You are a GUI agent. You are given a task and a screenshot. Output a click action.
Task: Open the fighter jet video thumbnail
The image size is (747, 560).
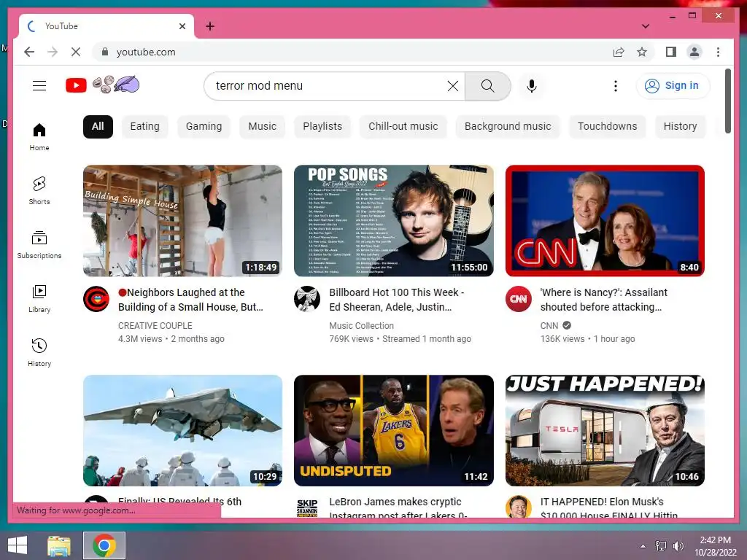pos(182,430)
